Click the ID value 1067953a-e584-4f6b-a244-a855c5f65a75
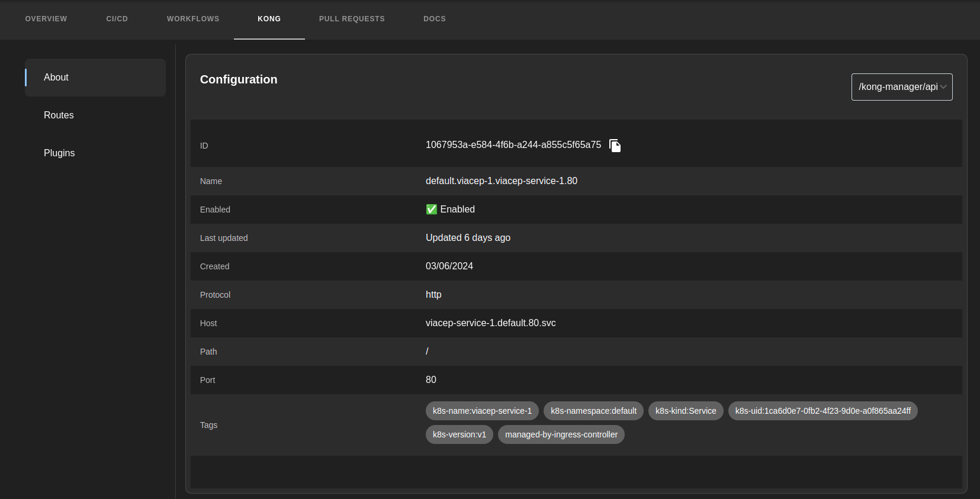Image resolution: width=980 pixels, height=499 pixels. tap(513, 145)
